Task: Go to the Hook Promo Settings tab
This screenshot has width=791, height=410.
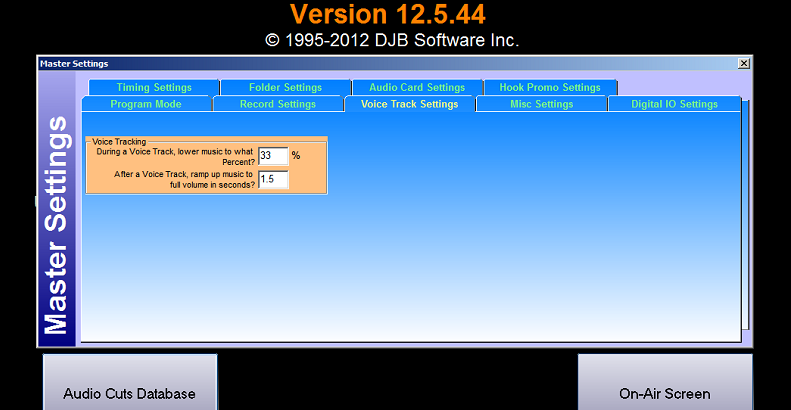Action: coord(549,87)
